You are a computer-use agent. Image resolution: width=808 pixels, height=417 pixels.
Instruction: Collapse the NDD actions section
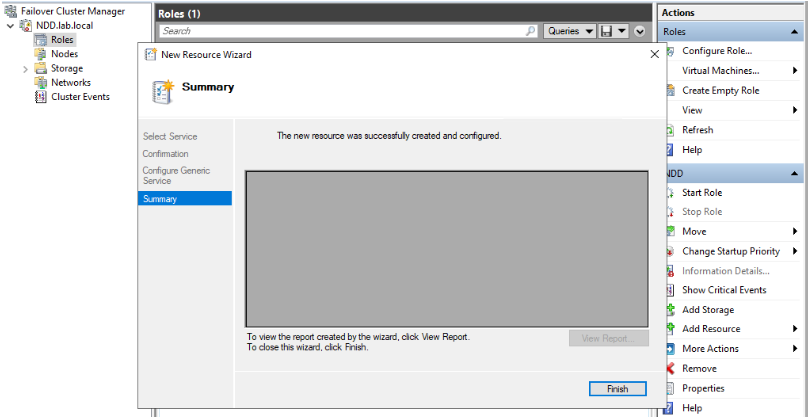tap(795, 174)
